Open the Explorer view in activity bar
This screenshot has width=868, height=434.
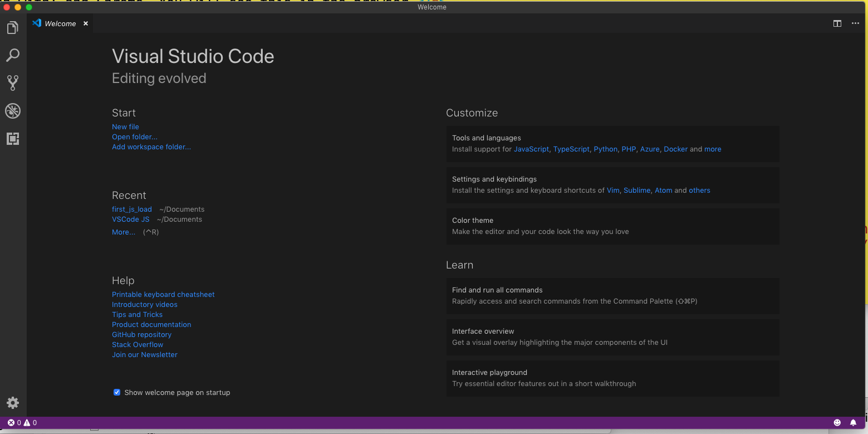click(x=13, y=28)
